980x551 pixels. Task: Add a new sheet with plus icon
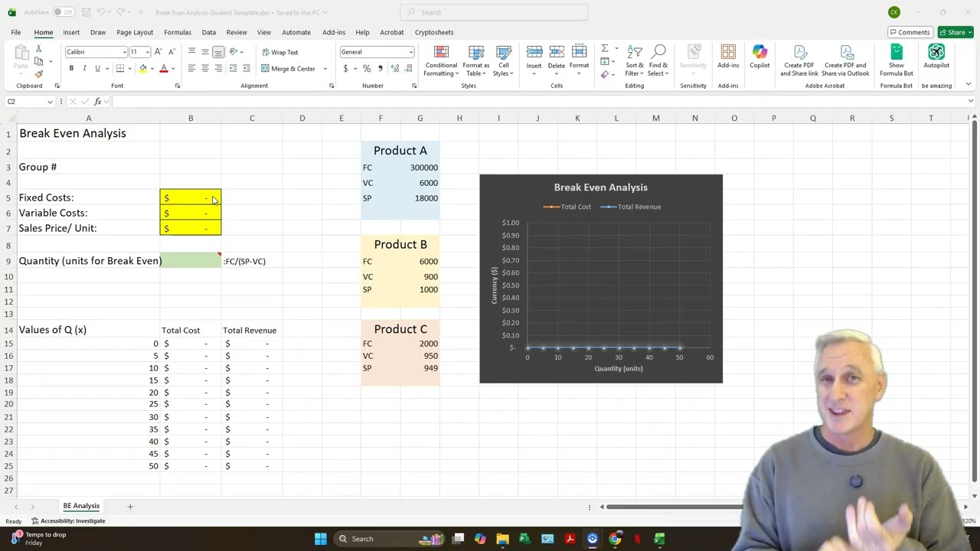click(x=130, y=507)
